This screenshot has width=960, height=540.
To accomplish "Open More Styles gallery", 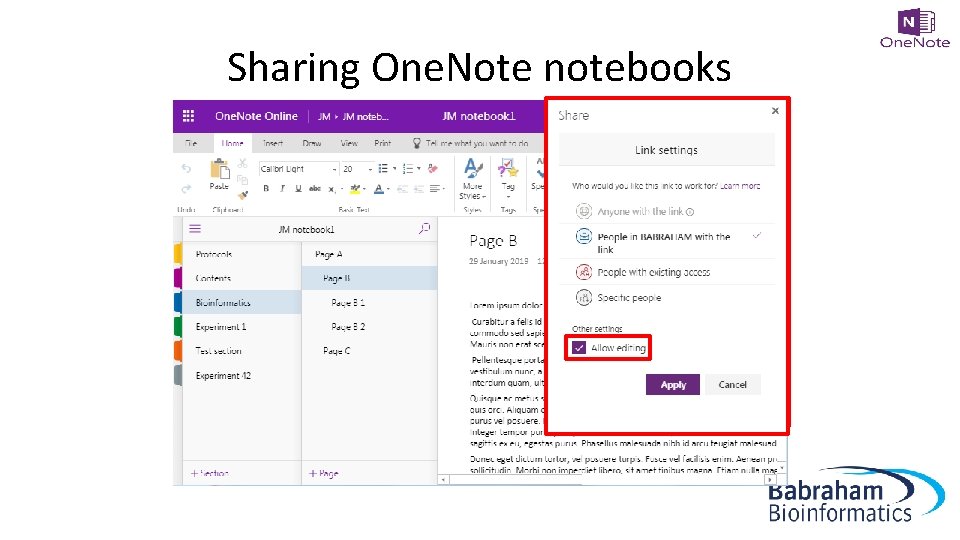I will [473, 179].
